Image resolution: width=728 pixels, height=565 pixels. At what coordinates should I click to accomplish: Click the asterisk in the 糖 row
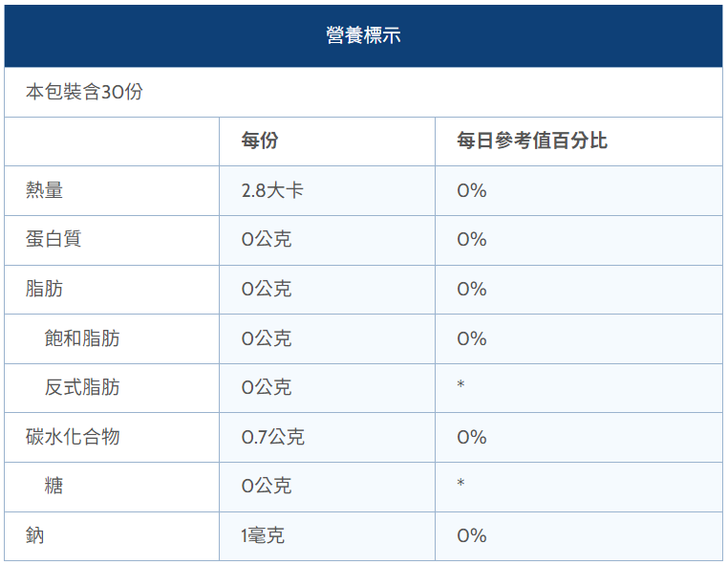[460, 485]
